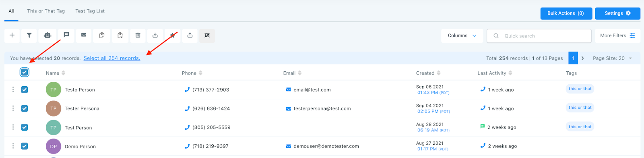Click 'this or that' tag on Testo Person
The height and width of the screenshot is (158, 644).
click(x=580, y=89)
